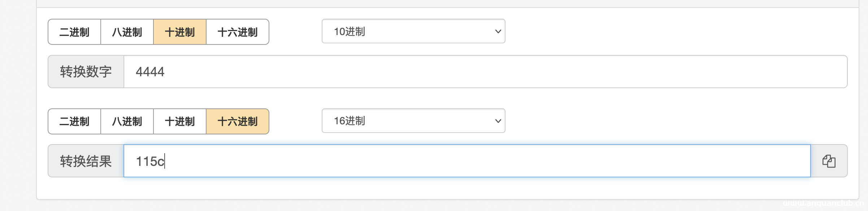
Task: Click chevron arrow of 16进制 select
Action: (498, 121)
